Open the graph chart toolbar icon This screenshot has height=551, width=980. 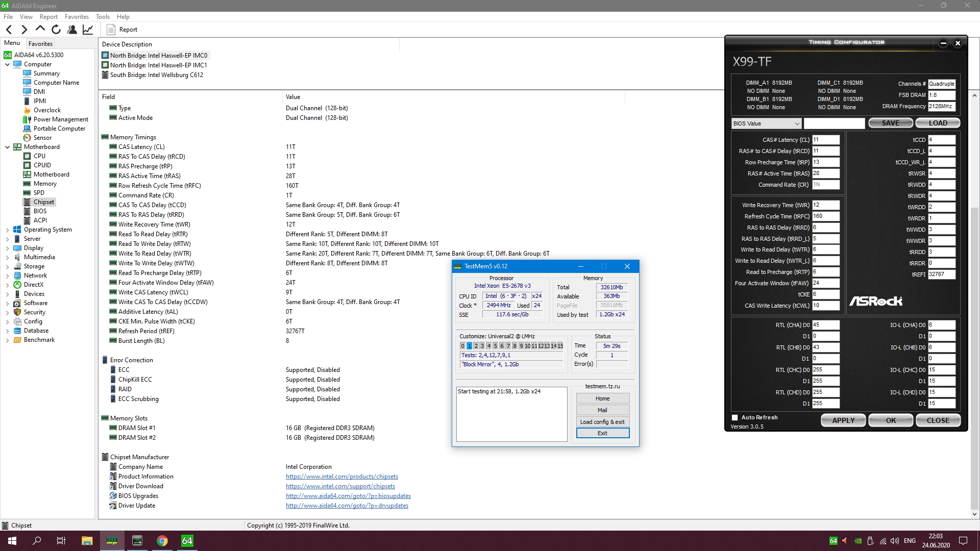coord(88,30)
